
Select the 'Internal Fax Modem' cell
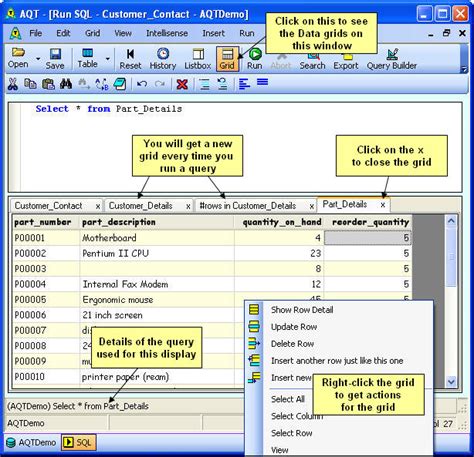157,284
